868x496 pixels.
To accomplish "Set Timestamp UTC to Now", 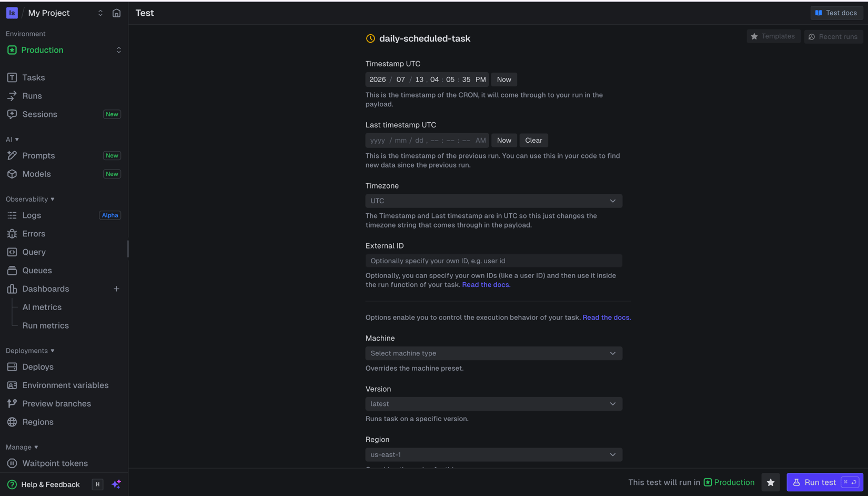I will 504,80.
